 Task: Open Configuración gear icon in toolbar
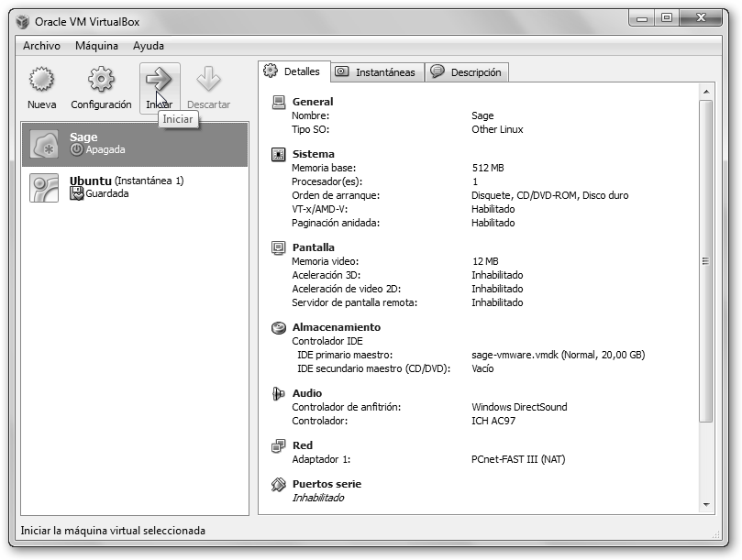tap(101, 82)
